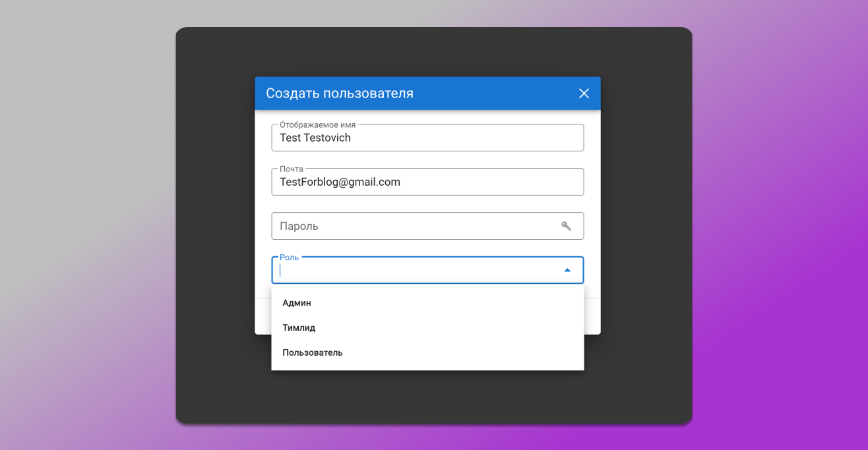Click the Почта field label
The height and width of the screenshot is (450, 868).
click(292, 169)
